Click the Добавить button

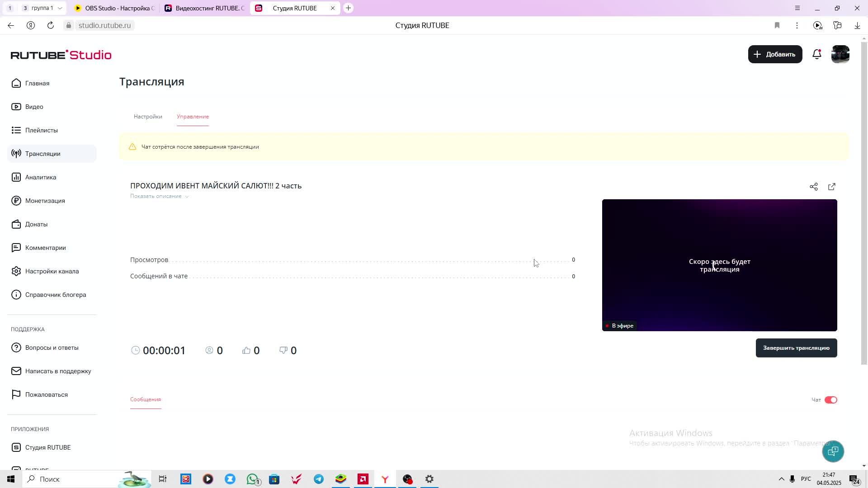point(775,54)
